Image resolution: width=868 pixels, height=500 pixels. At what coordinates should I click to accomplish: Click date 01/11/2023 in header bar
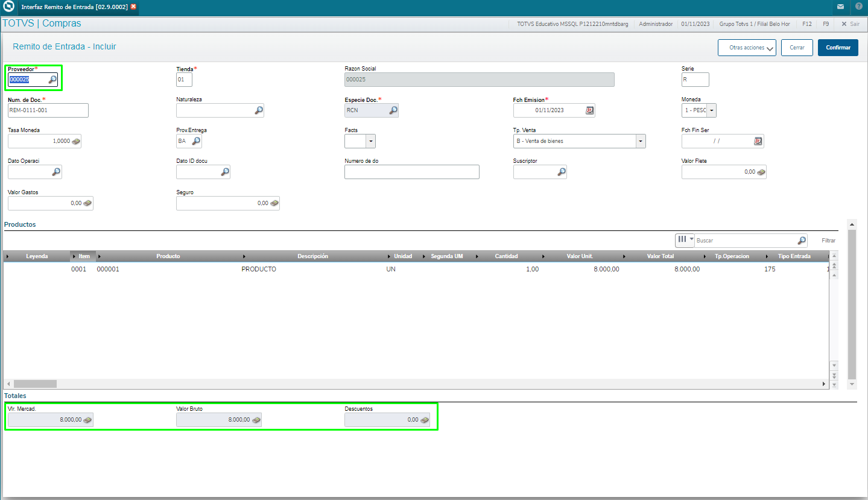pos(695,24)
